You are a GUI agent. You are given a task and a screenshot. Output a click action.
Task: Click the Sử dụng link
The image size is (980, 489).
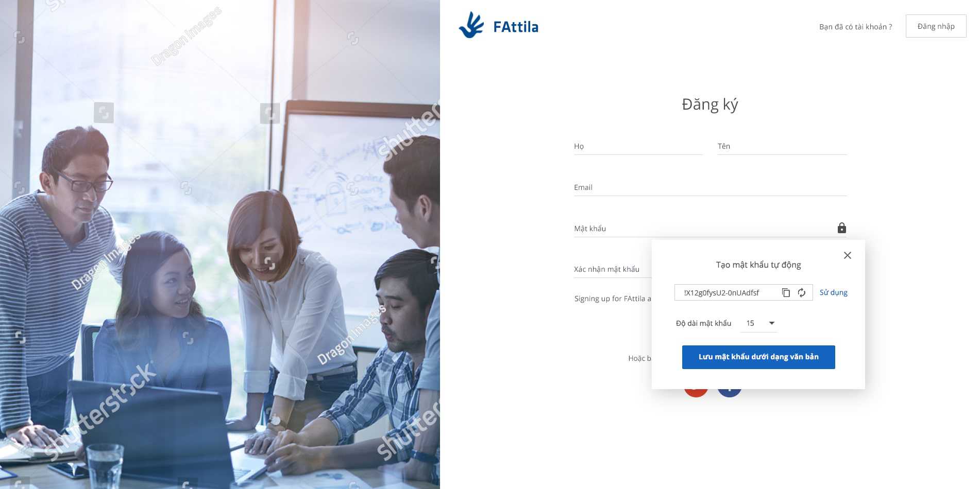coord(833,292)
